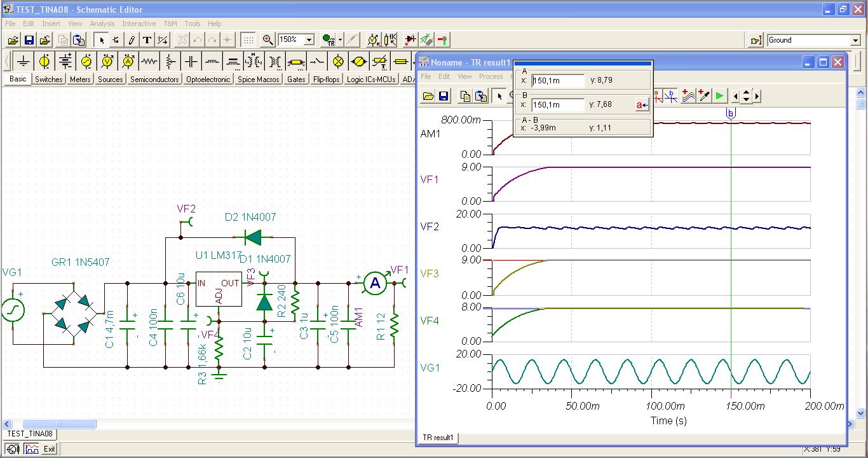Screen dimensions: 868x458
Task: Open the Tools menu in the Schematic Editor
Action: tap(192, 24)
